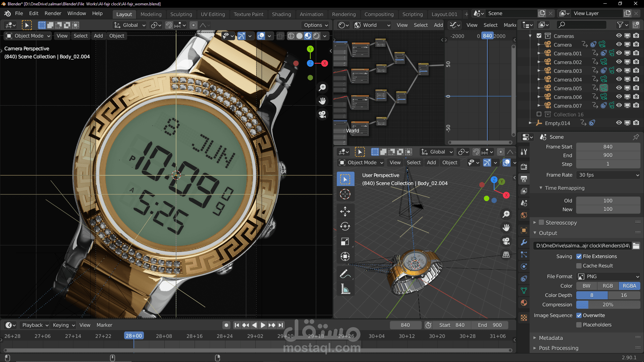
Task: Select the 3D Cursor tool
Action: 345,194
